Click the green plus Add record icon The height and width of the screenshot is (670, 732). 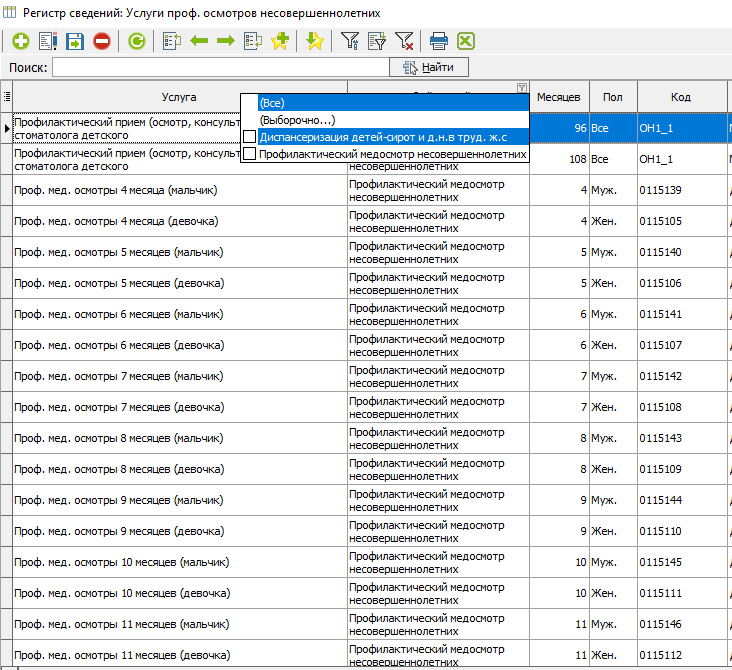click(x=20, y=41)
